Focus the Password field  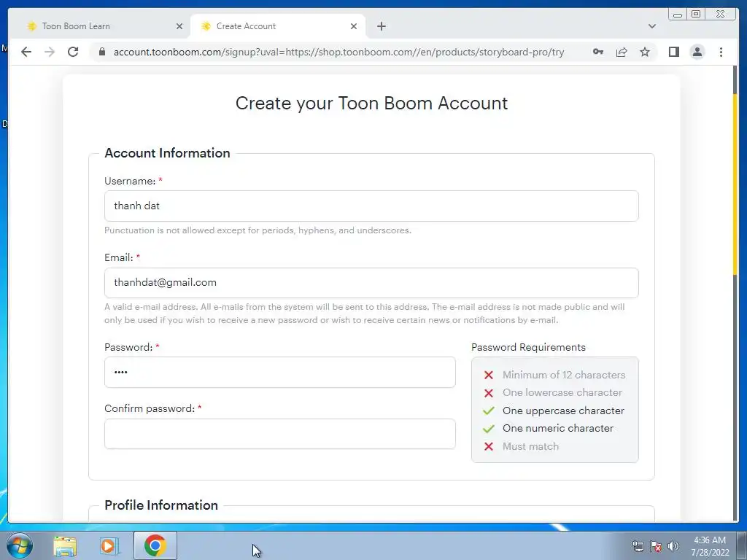click(279, 372)
